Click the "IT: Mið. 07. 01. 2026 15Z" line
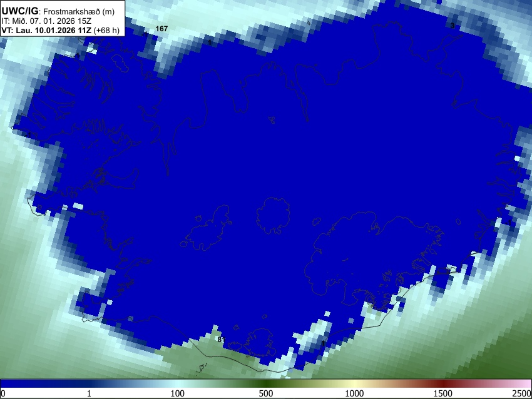The width and height of the screenshot is (532, 399). click(x=46, y=21)
